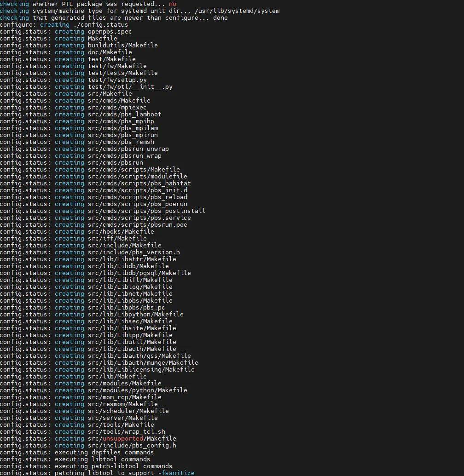Click src/lib/Libauth/munge/Makefile path
This screenshot has height=476, width=464.
(x=143, y=363)
